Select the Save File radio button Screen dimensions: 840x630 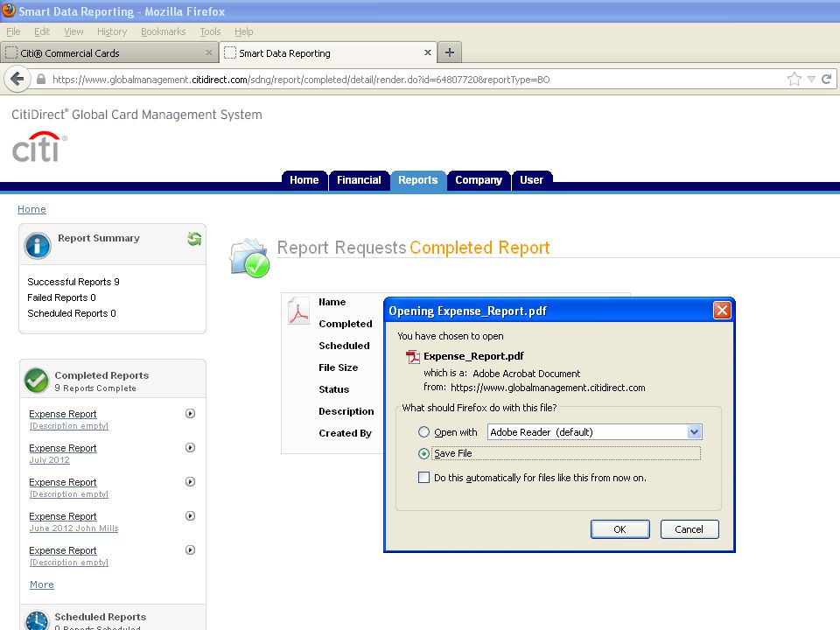tap(423, 454)
